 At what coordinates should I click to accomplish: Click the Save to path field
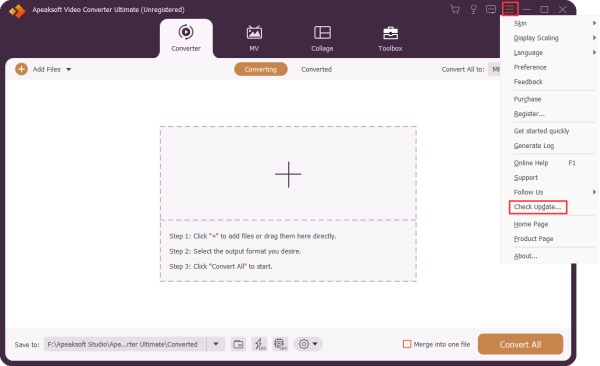pyautogui.click(x=126, y=344)
